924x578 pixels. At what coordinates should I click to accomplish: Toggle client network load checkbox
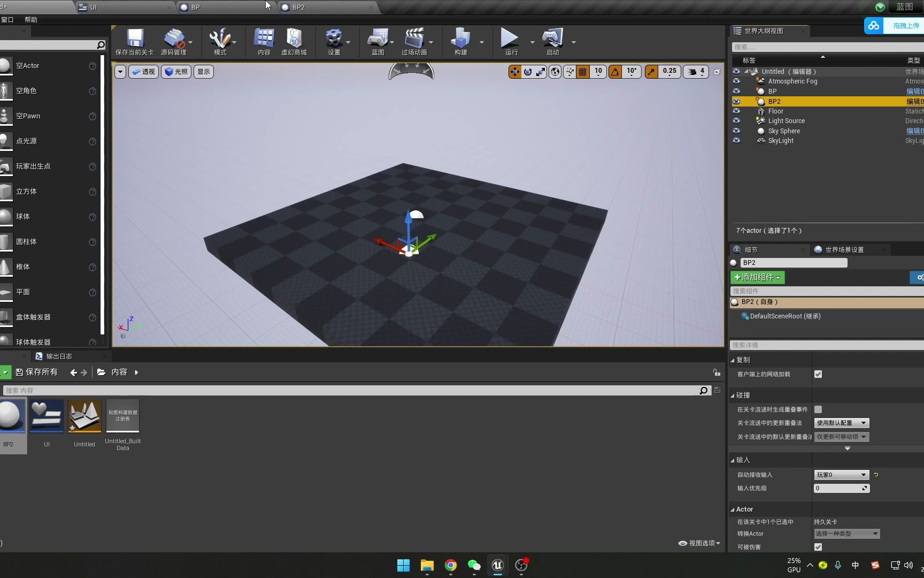[818, 374]
